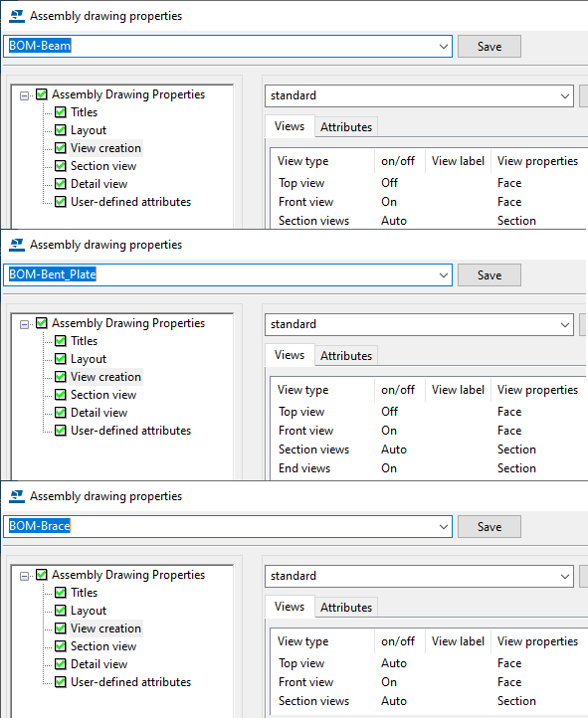Select View creation item in BOM-Brace window
588x718 pixels.
point(105,628)
